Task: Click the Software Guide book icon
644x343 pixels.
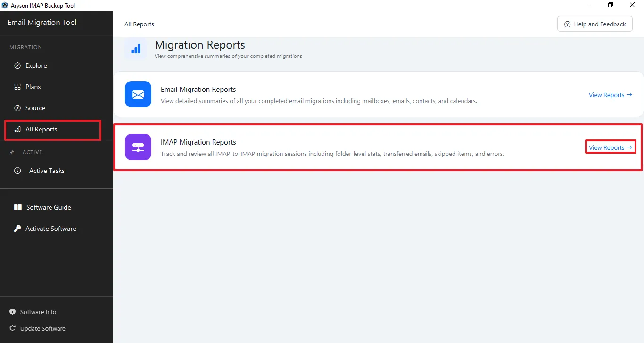Action: tap(17, 207)
